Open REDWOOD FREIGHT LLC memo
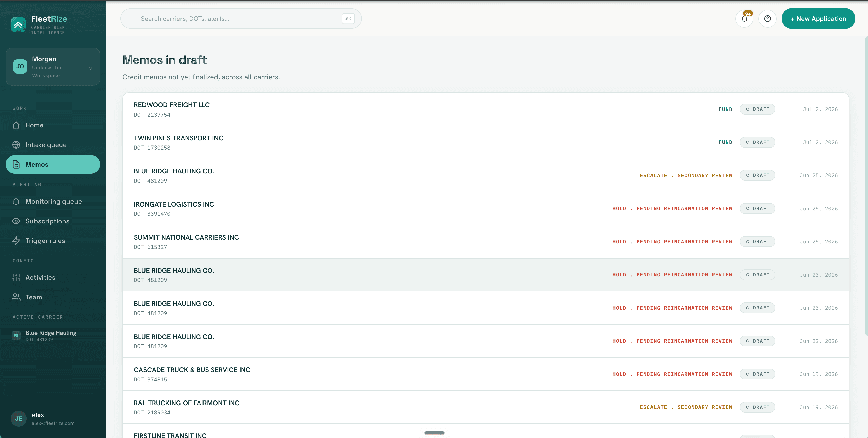The height and width of the screenshot is (438, 868). [x=486, y=109]
